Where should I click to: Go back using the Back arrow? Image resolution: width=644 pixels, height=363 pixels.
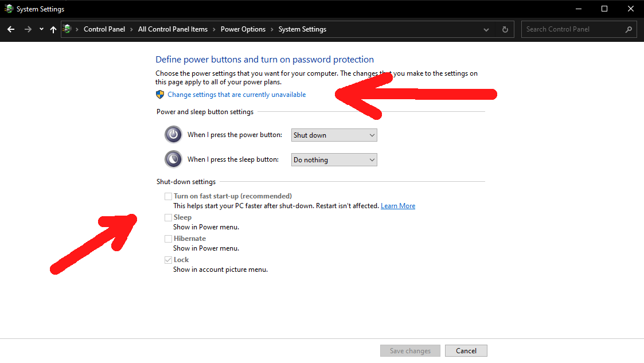(x=11, y=29)
